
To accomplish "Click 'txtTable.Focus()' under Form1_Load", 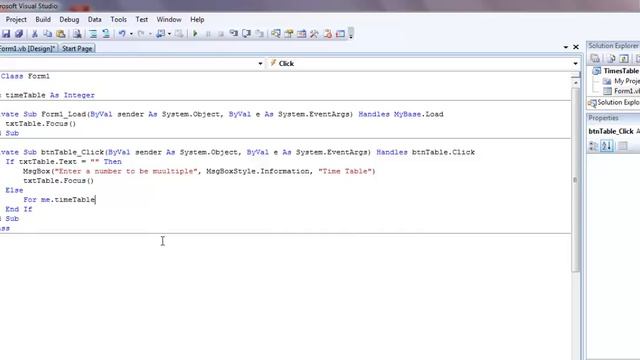I will point(40,124).
